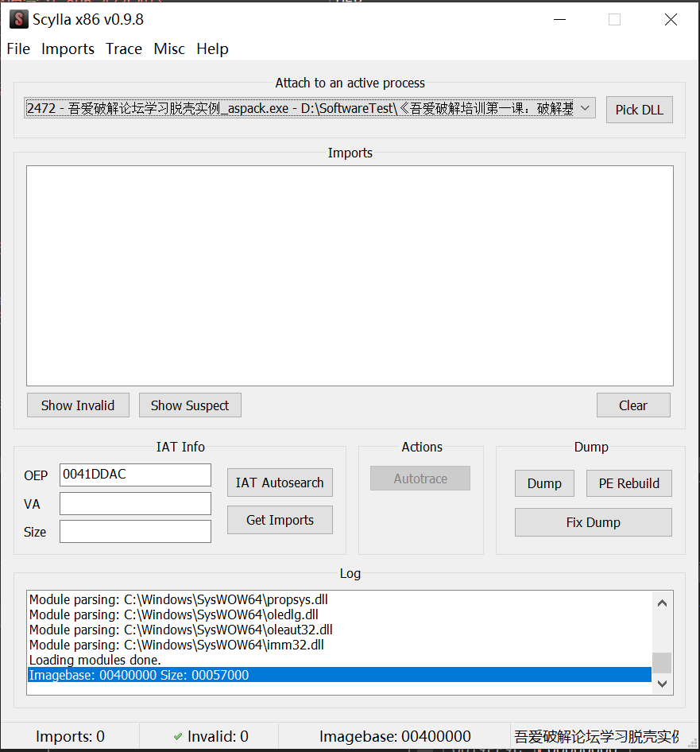Run IAT Autosearch
Viewport: 700px width, 752px height.
pos(280,483)
